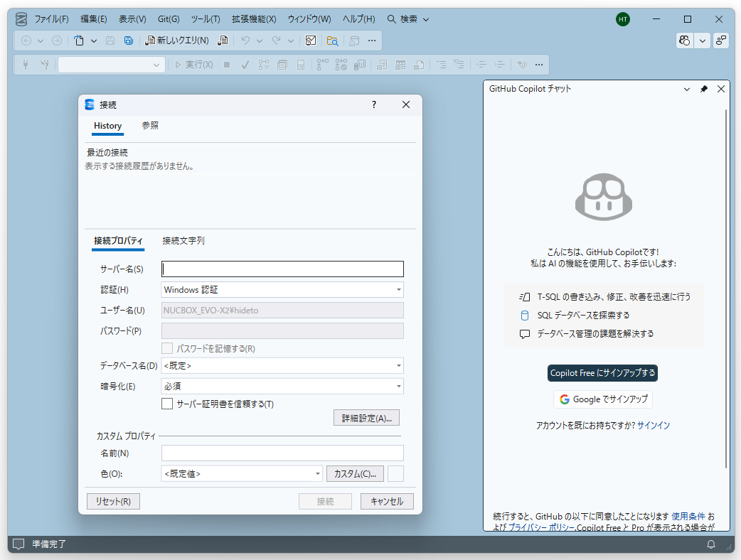
Task: Expand the データベース名 database dropdown
Action: tap(282, 365)
